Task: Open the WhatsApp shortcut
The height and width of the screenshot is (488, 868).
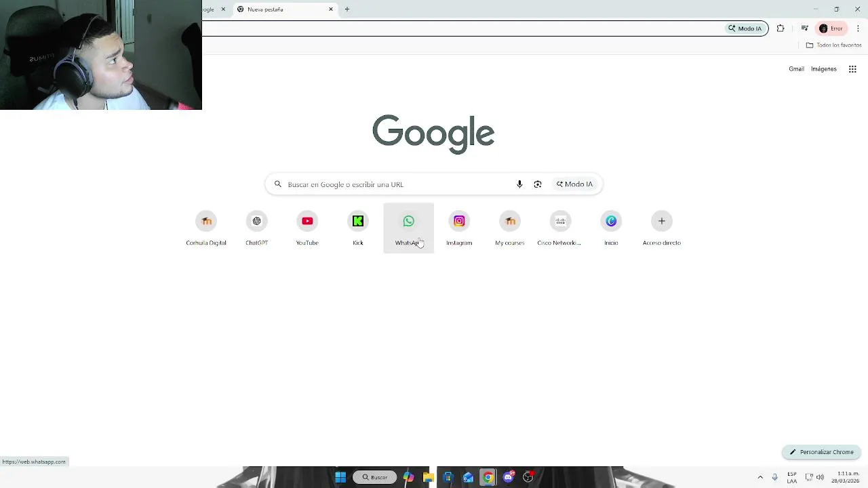Action: pyautogui.click(x=408, y=228)
